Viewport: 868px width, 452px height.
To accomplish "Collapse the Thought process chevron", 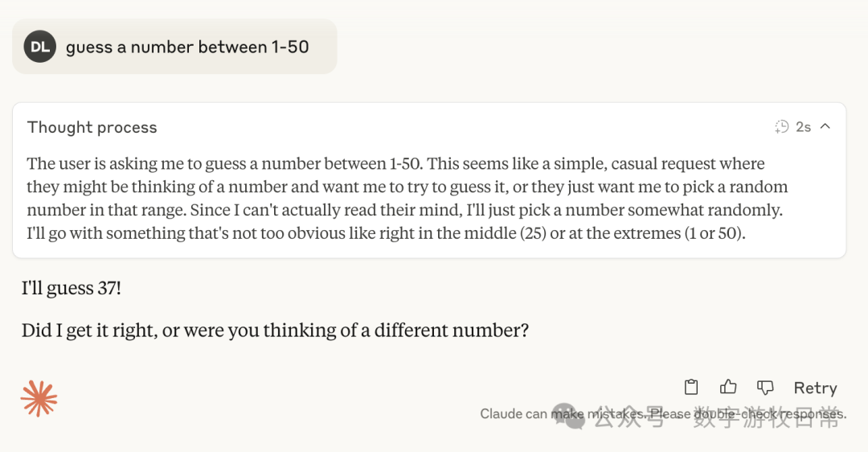I will [825, 126].
